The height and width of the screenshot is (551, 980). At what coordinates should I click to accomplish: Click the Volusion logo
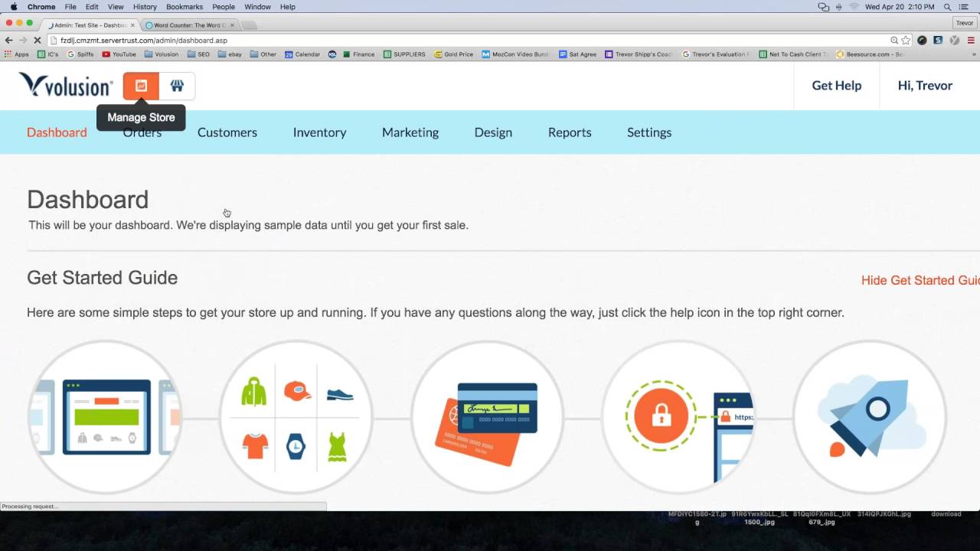click(x=66, y=85)
